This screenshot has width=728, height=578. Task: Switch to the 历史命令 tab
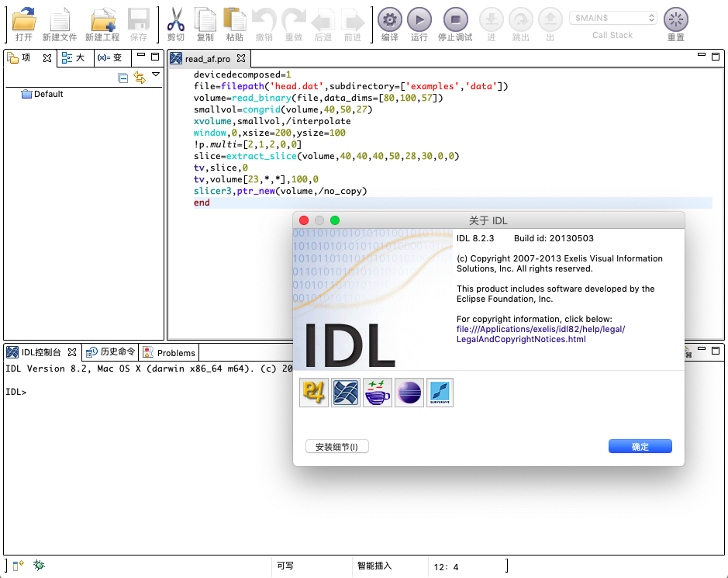(x=112, y=352)
